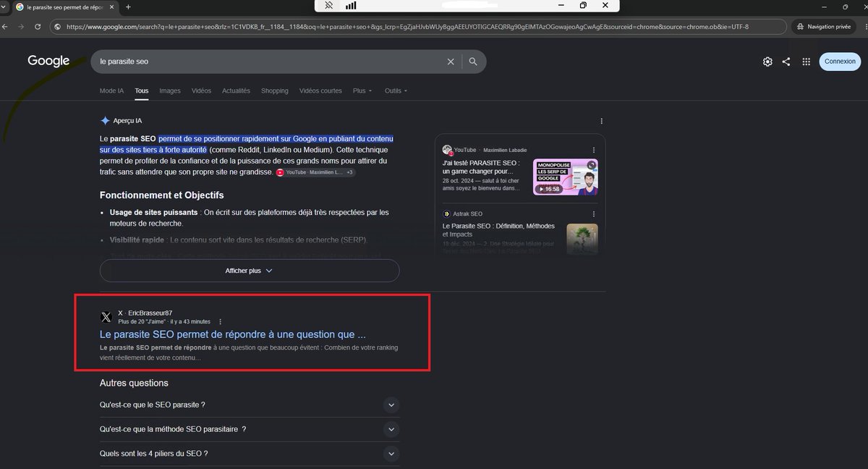This screenshot has height=469, width=868.
Task: Expand 'Qu'est-ce que la méthode SEO parasitaire ?'
Action: 250,429
